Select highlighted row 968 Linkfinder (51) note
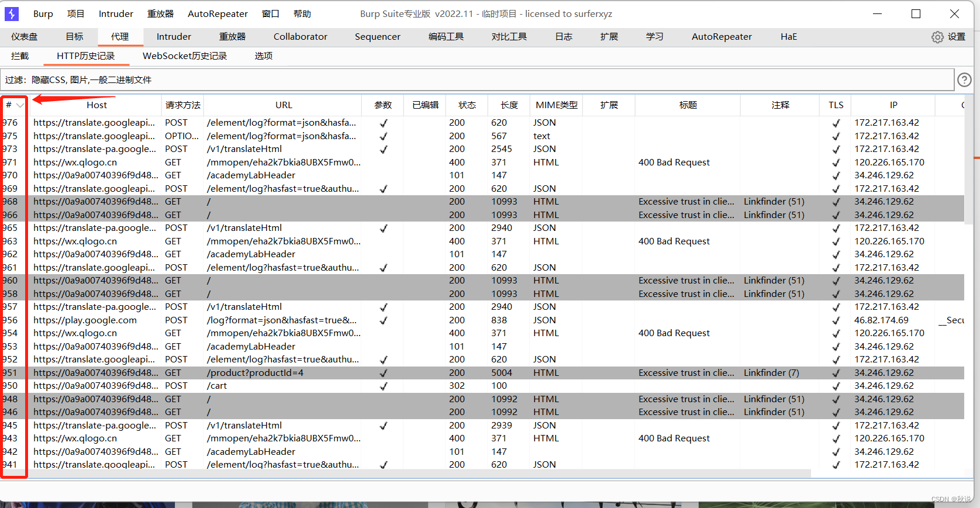Viewport: 980px width, 508px height. click(774, 202)
